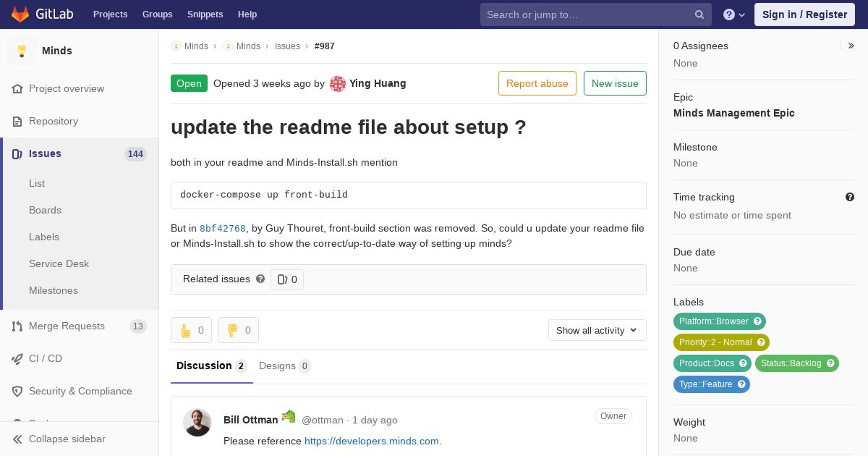Viewport: 868px width, 456px height.
Task: Open the Show all activity dropdown
Action: click(597, 330)
